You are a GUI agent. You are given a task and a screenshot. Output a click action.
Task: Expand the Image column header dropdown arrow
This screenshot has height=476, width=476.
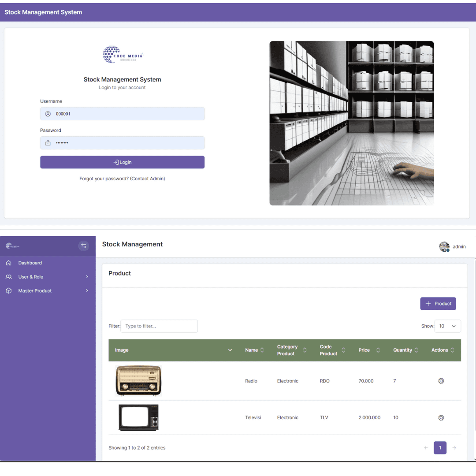click(x=230, y=350)
